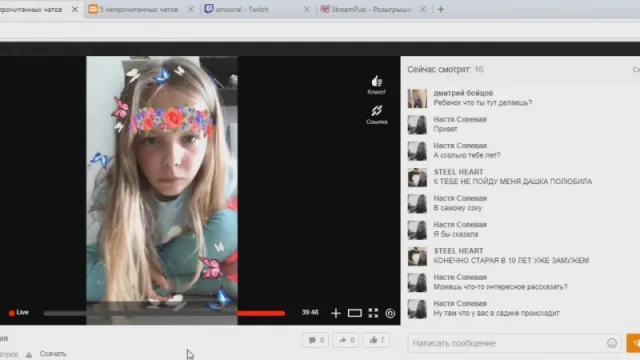The image size is (640, 360).
Task: Click the share counter button below video
Action: pos(346,340)
